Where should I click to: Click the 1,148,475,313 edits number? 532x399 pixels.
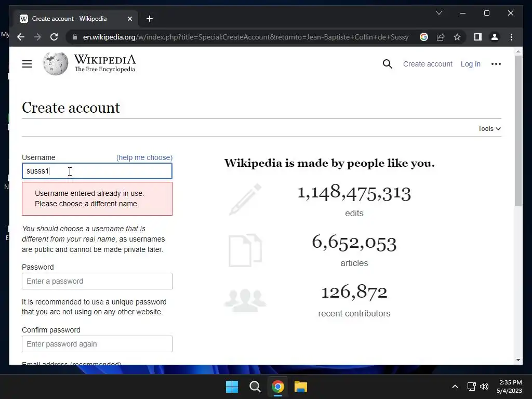[x=354, y=192]
